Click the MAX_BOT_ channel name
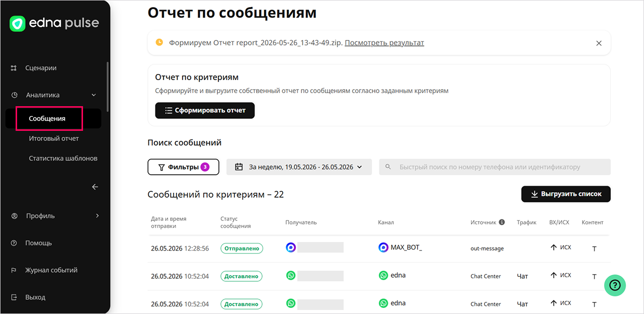 (407, 248)
